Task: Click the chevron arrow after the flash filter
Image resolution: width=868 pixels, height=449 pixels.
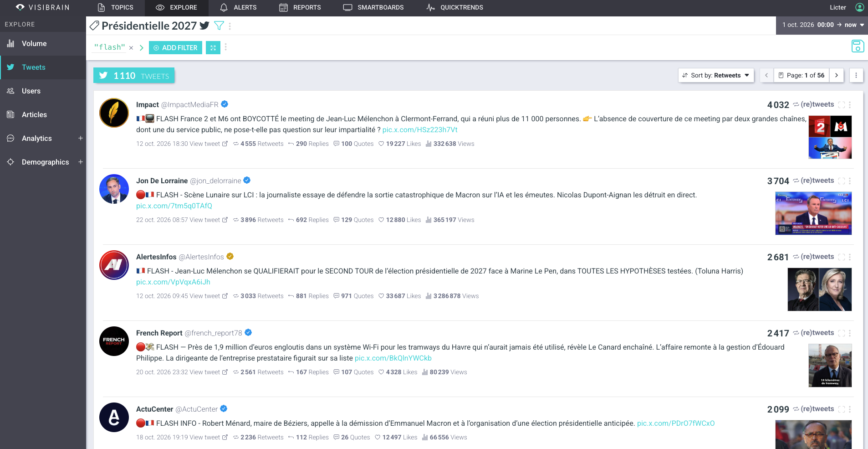Action: point(142,48)
